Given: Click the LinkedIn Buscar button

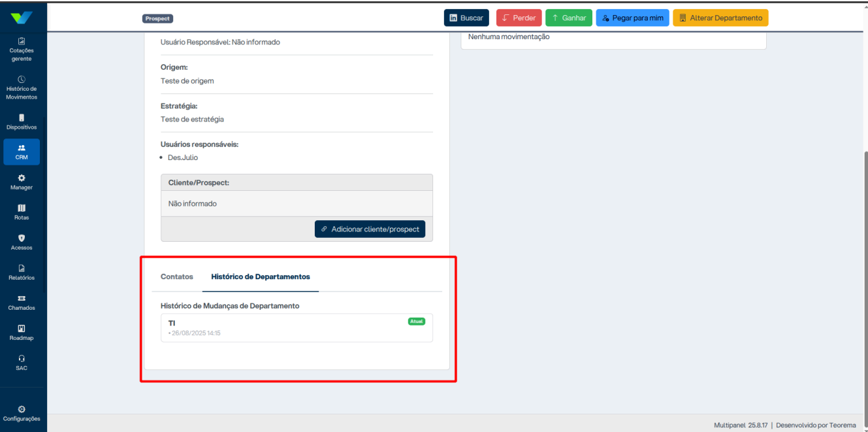Looking at the screenshot, I should pyautogui.click(x=466, y=18).
